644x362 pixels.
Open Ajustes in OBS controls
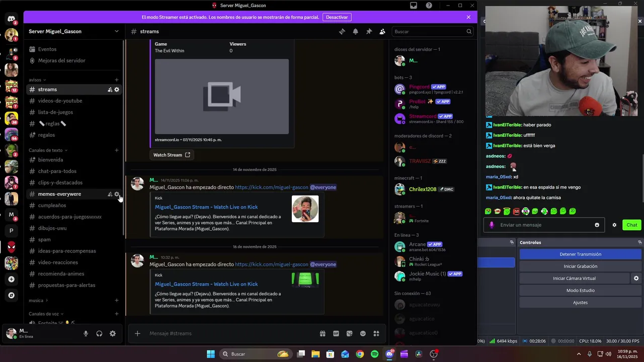[x=580, y=303]
